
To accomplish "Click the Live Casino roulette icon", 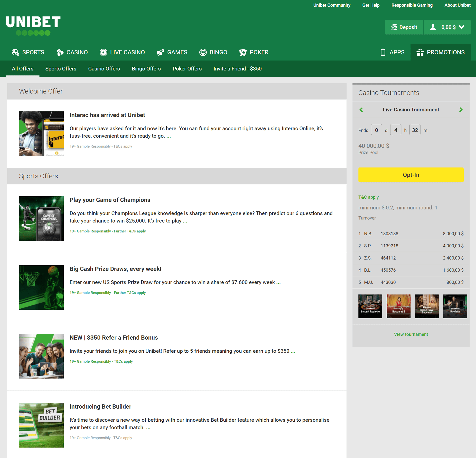I will [x=104, y=52].
